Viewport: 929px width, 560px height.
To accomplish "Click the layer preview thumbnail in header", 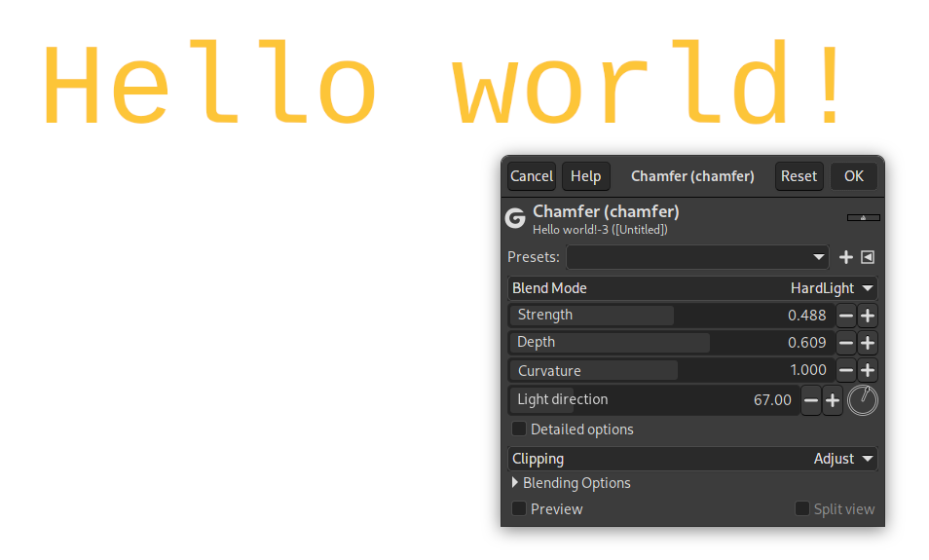I will (863, 218).
